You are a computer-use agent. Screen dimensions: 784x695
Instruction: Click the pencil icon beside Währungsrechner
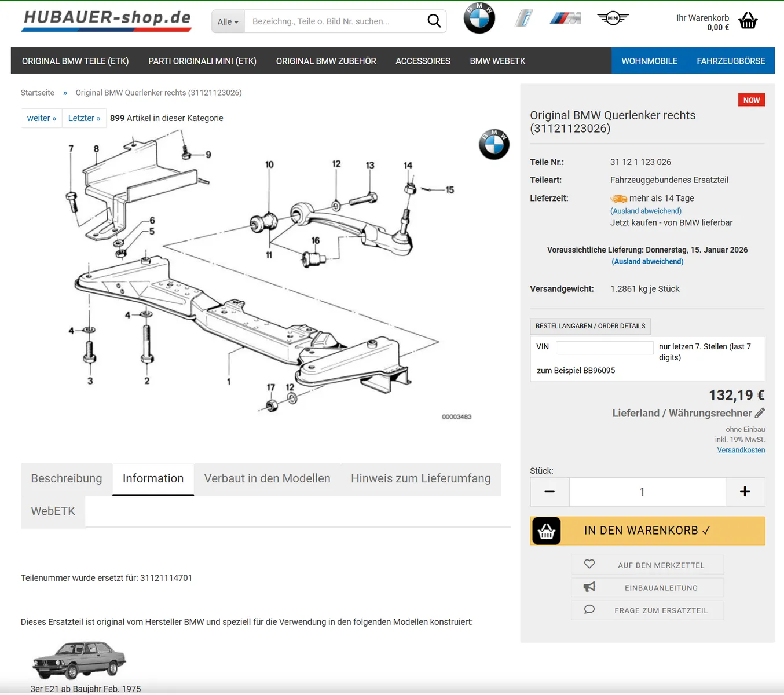tap(760, 413)
